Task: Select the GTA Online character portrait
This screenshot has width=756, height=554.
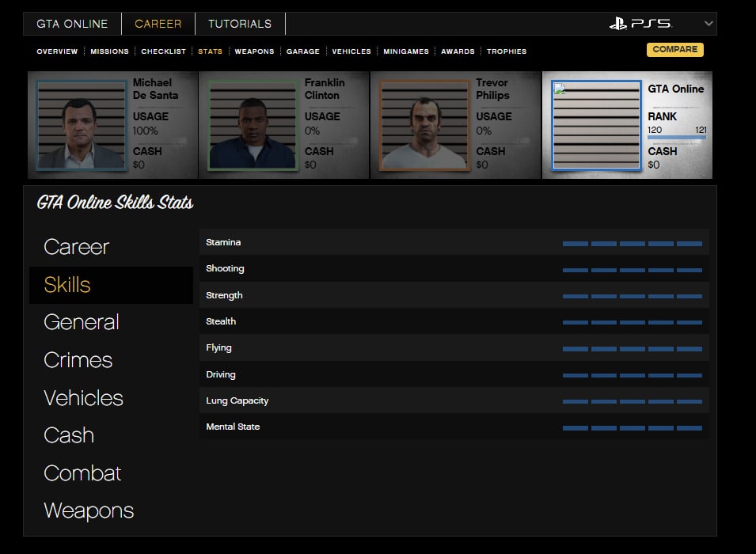Action: pyautogui.click(x=596, y=125)
